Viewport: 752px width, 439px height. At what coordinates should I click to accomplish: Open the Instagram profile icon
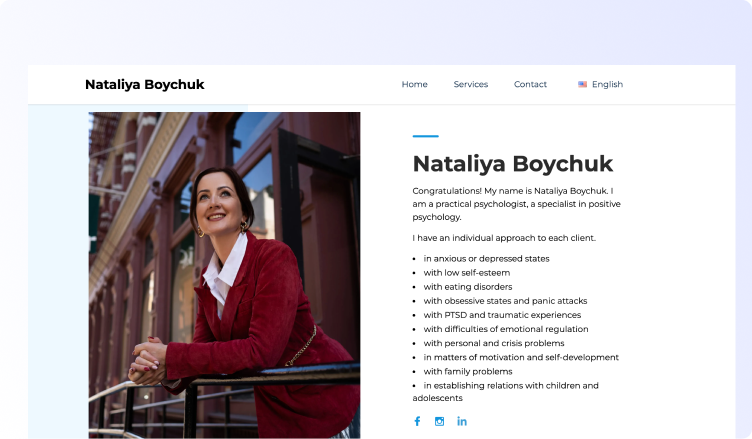[439, 421]
